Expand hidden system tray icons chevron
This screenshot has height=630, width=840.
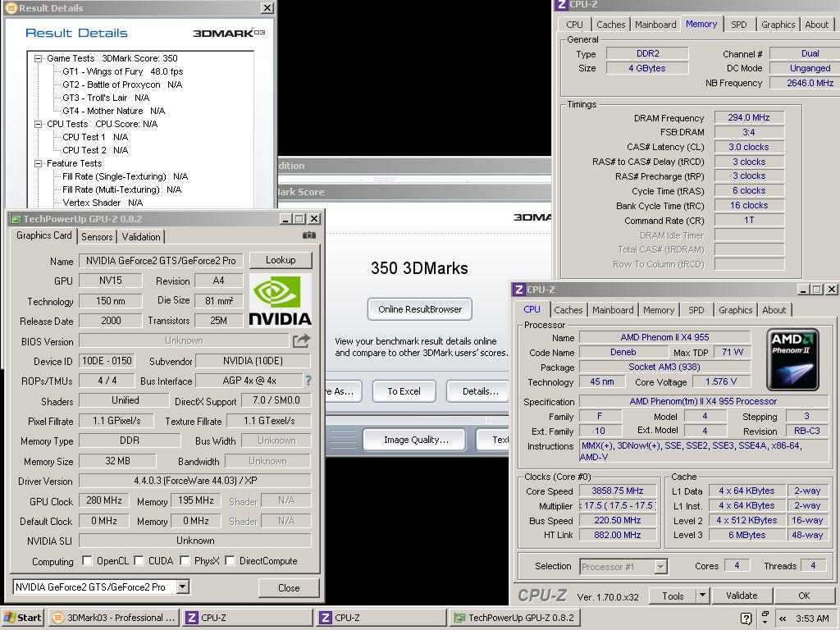point(783,619)
